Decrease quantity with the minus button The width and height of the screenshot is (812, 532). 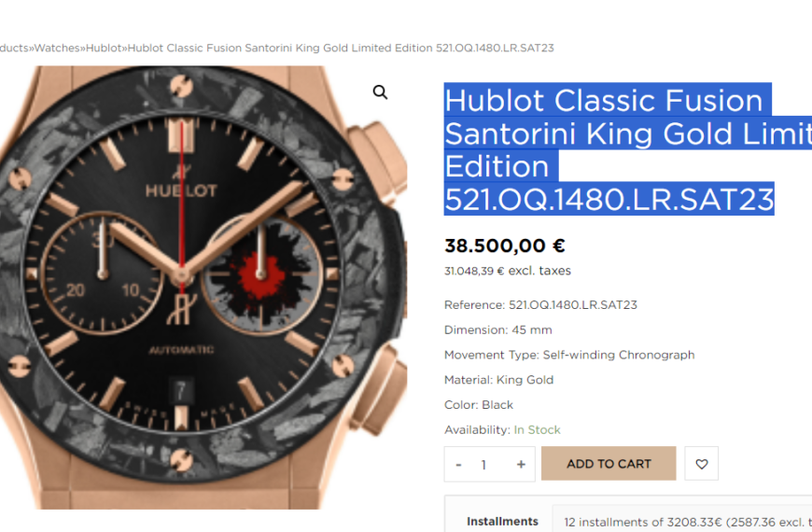click(x=458, y=465)
